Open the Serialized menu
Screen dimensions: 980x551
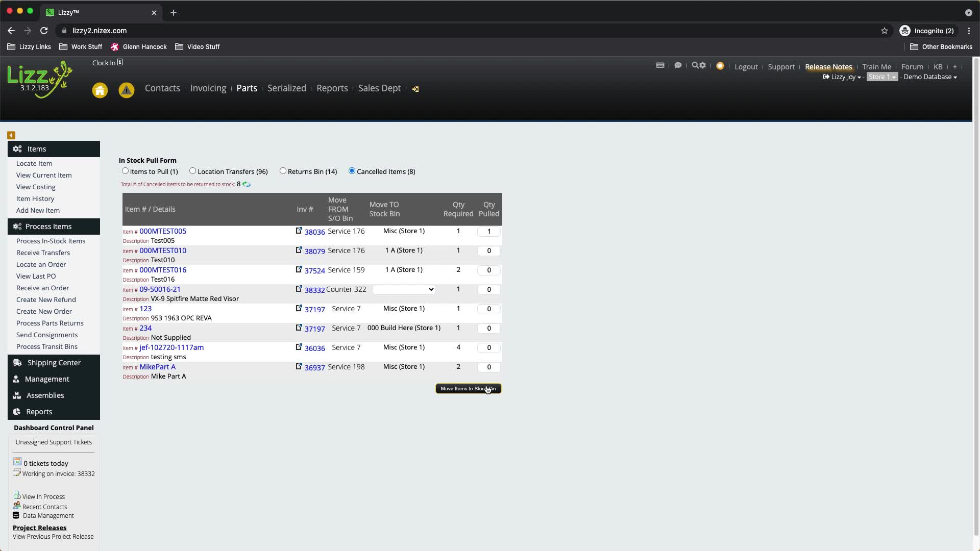[x=286, y=88]
